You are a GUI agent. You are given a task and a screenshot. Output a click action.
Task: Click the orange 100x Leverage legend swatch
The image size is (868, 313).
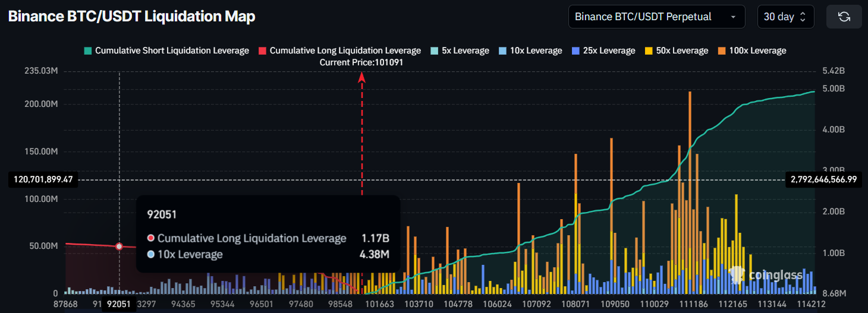click(x=722, y=50)
